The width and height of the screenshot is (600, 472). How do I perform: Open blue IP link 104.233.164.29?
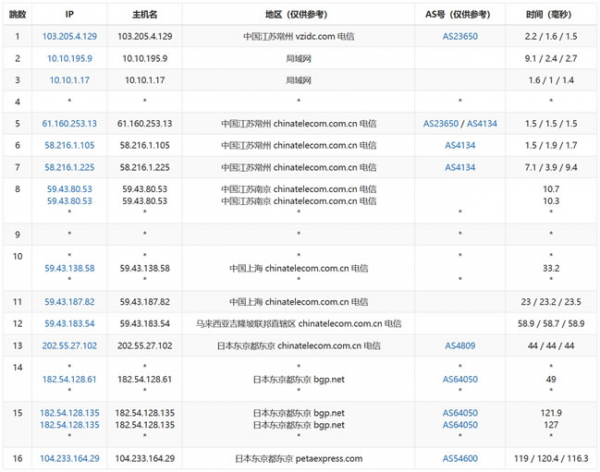click(x=69, y=459)
